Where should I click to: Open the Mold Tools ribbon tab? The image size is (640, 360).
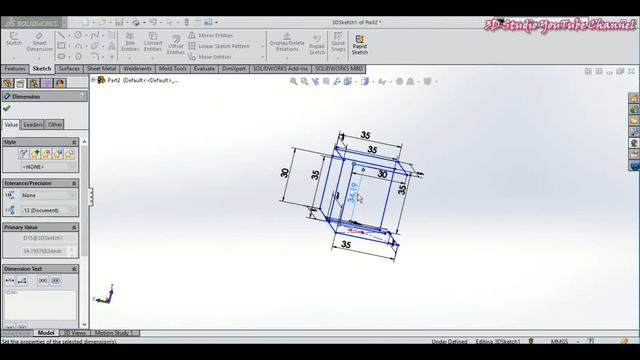(x=173, y=69)
